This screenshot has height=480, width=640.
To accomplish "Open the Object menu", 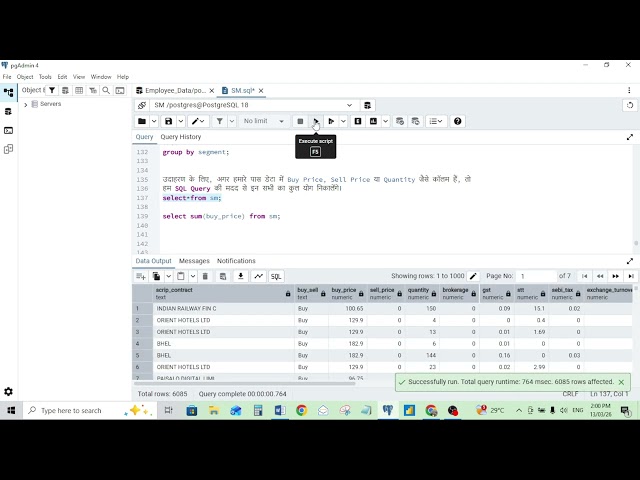I will coord(25,77).
